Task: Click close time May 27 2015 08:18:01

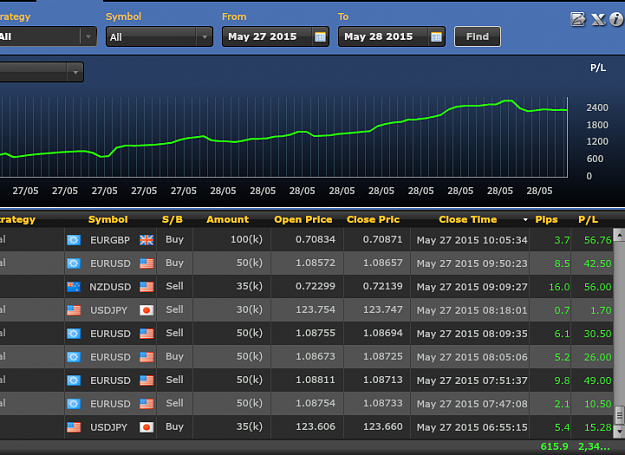Action: point(472,310)
